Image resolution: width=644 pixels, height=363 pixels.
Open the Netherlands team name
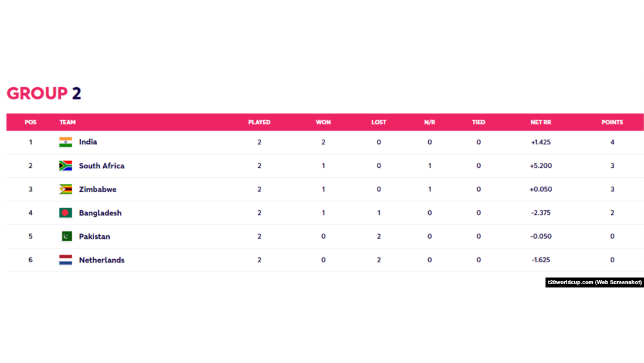tap(101, 260)
